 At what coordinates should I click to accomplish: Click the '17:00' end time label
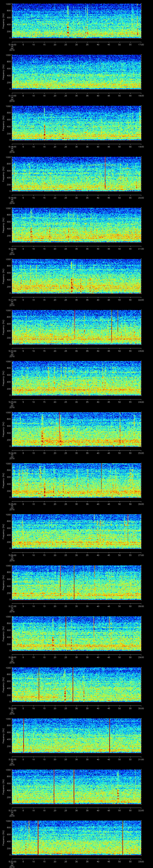tap(141, 44)
